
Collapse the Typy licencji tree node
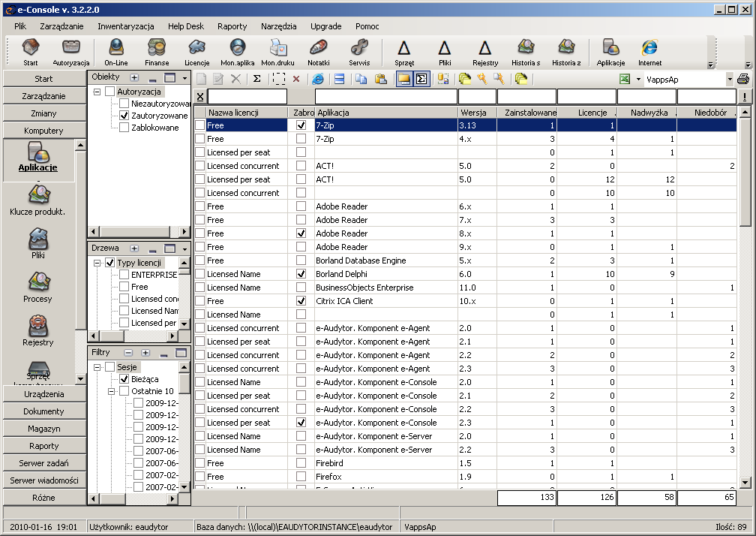tap(97, 263)
